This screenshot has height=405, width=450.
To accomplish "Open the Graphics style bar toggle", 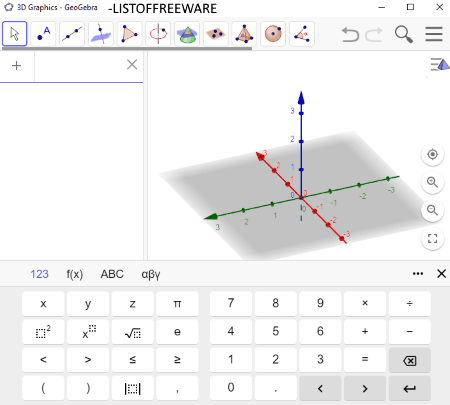I will pos(440,64).
